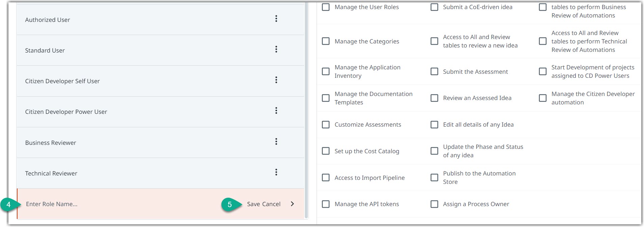Expand the new role row chevron
The width and height of the screenshot is (644, 227).
292,204
